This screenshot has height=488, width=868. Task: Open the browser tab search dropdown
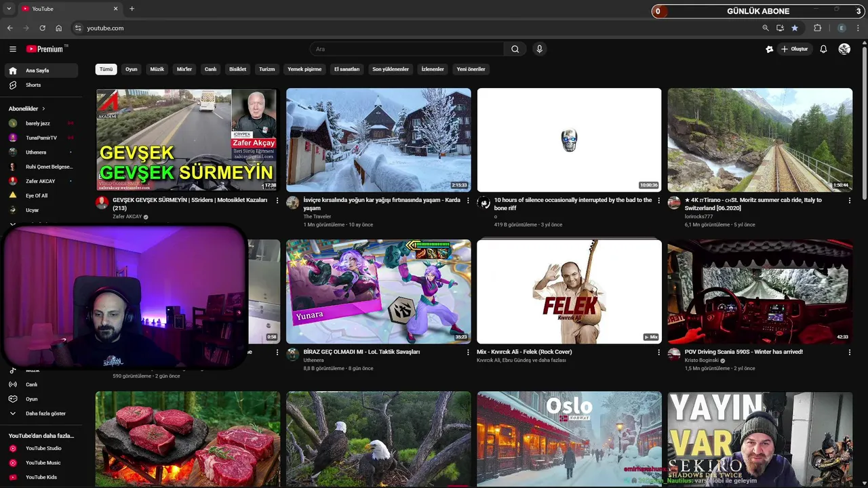pos(9,9)
